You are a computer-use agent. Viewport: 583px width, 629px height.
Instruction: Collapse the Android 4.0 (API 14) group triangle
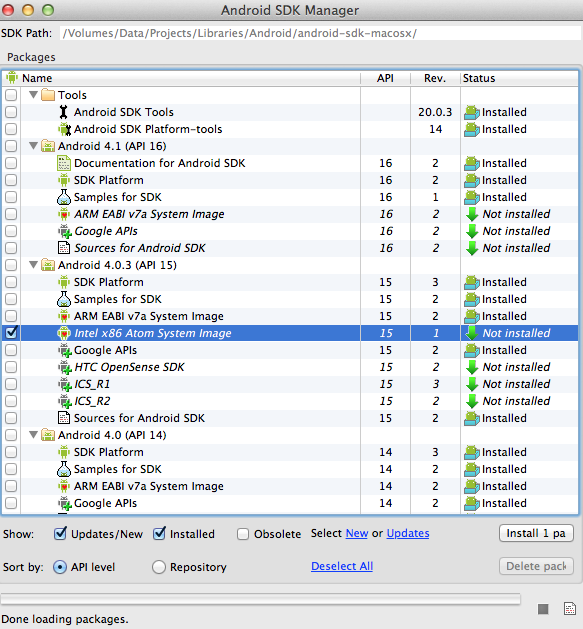coord(34,435)
